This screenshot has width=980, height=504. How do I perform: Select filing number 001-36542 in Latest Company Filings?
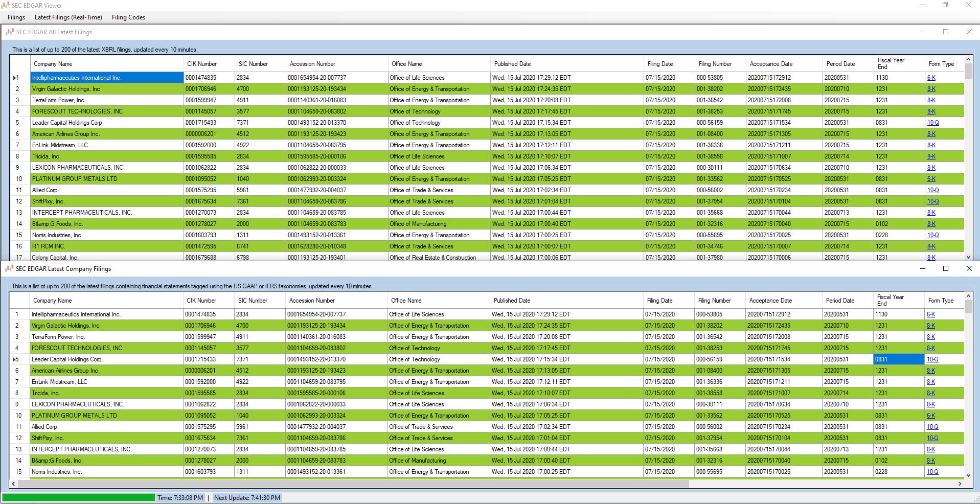[x=720, y=337]
